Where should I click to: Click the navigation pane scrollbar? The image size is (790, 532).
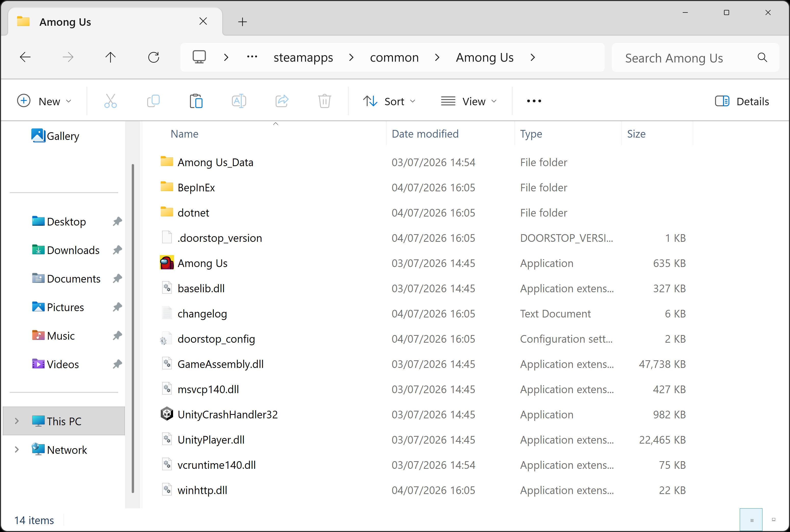133,328
